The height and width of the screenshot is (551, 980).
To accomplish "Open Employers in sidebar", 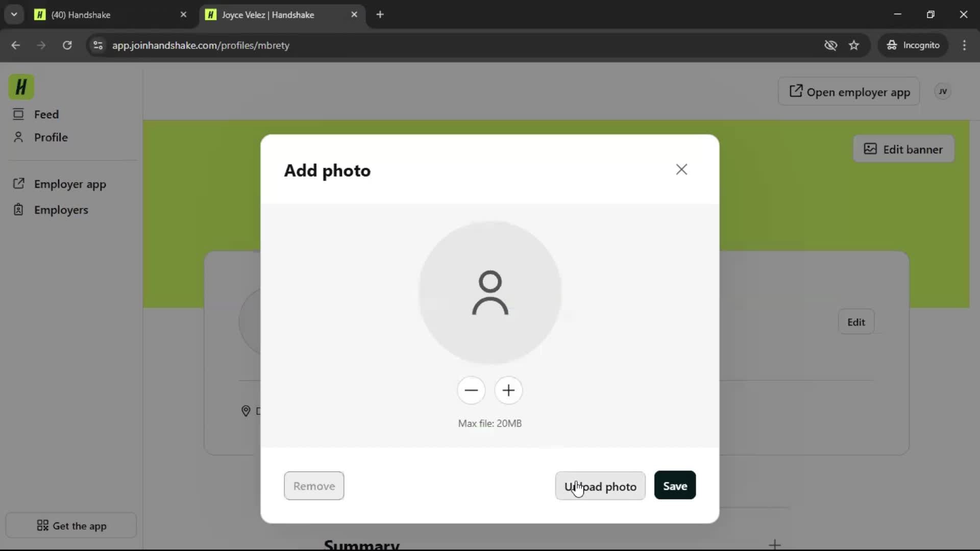I will pos(51,210).
